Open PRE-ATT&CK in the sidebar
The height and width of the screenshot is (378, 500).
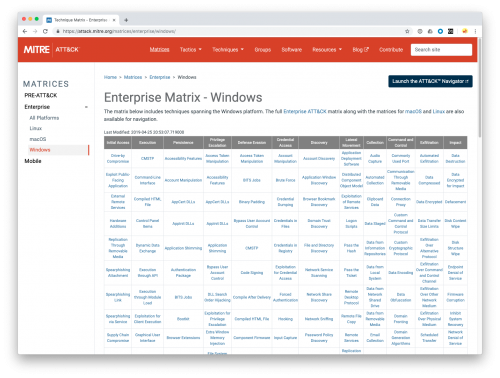(x=41, y=95)
